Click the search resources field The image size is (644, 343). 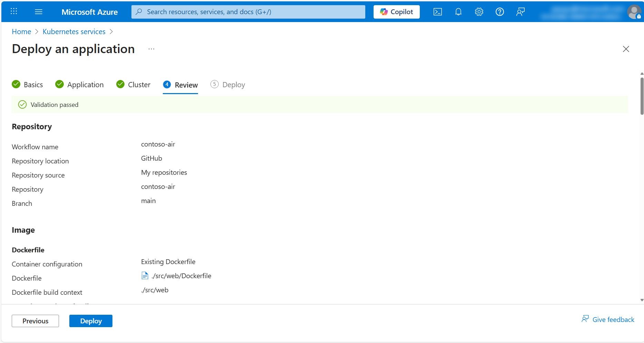tap(248, 11)
